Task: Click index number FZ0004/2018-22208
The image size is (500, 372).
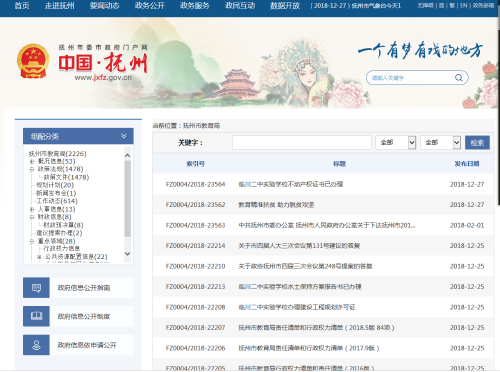Action: point(195,307)
